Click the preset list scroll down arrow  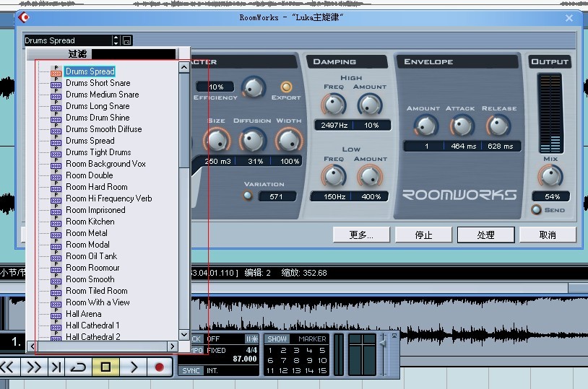click(184, 335)
